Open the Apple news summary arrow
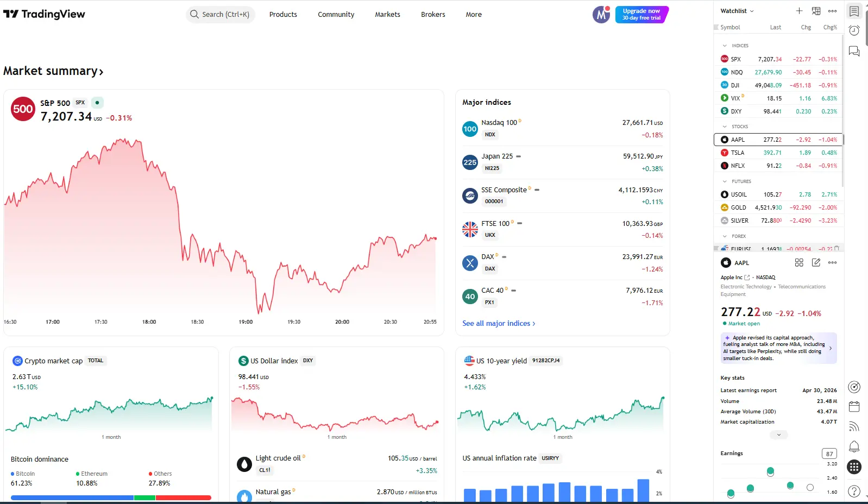The image size is (868, 504). tap(831, 348)
